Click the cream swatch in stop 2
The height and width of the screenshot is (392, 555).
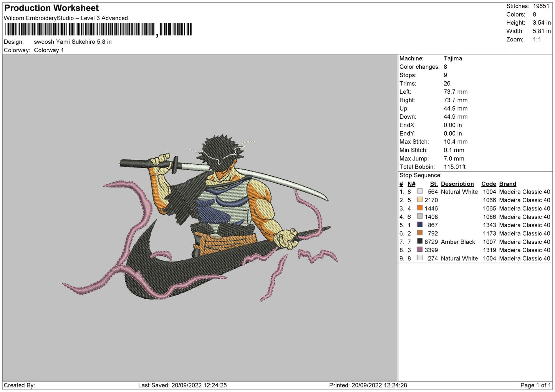[x=420, y=200]
